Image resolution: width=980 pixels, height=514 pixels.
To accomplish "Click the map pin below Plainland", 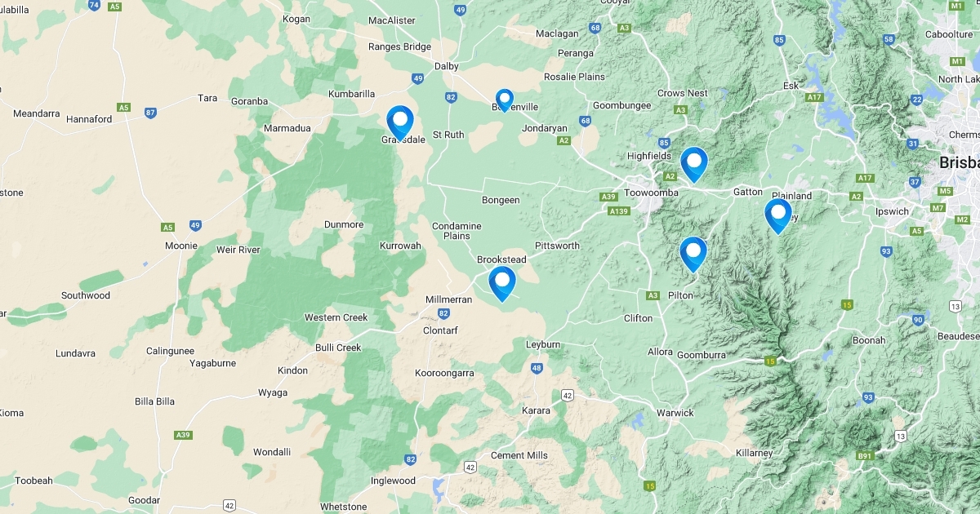I will tap(778, 216).
